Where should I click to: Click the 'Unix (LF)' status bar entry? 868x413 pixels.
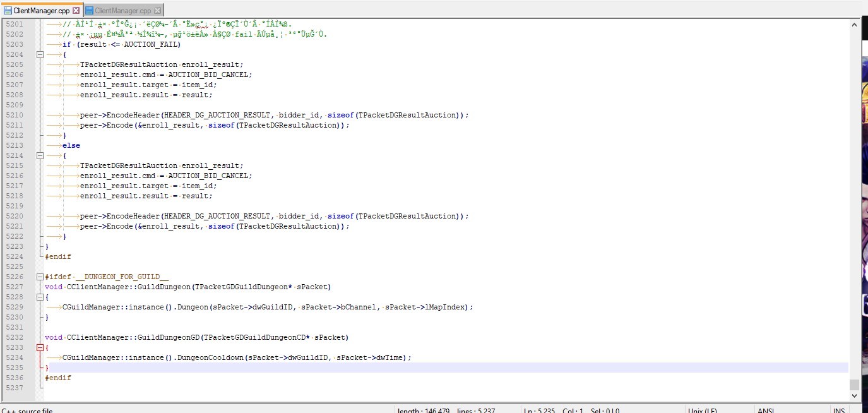702,410
